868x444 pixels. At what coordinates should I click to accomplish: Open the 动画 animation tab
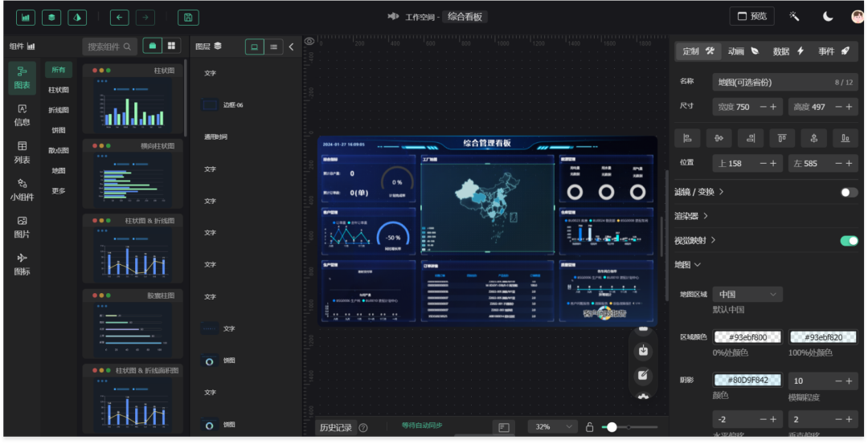[x=743, y=51]
